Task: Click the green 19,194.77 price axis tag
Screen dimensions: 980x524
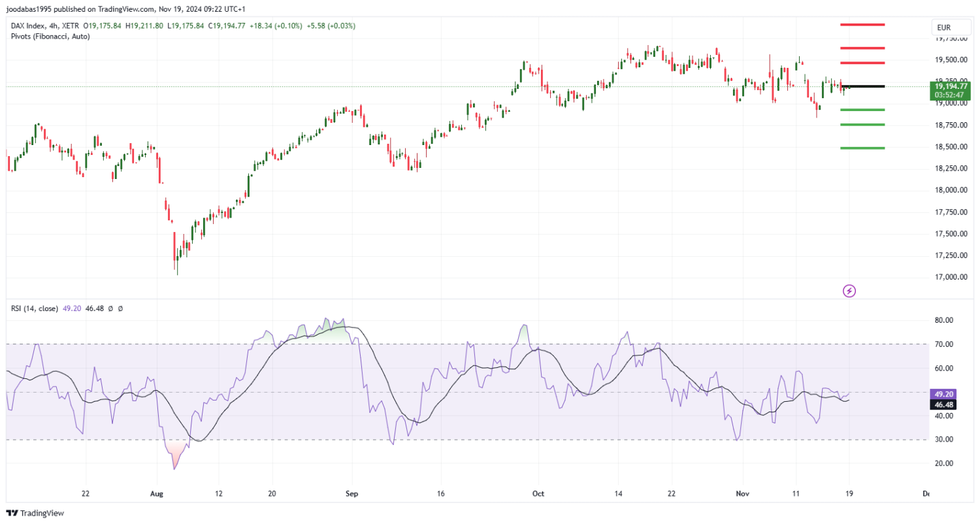Action: pos(951,87)
